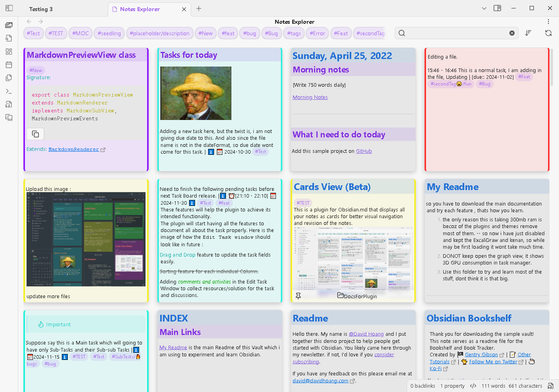Open the bottom stacked pages ribbon icon
The width and height of the screenshot is (559, 392).
point(9,118)
